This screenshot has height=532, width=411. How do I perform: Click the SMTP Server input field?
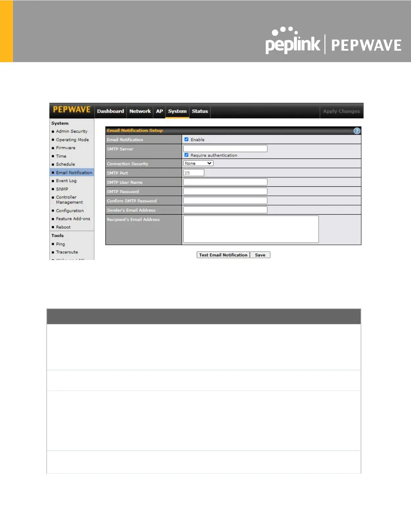point(225,148)
